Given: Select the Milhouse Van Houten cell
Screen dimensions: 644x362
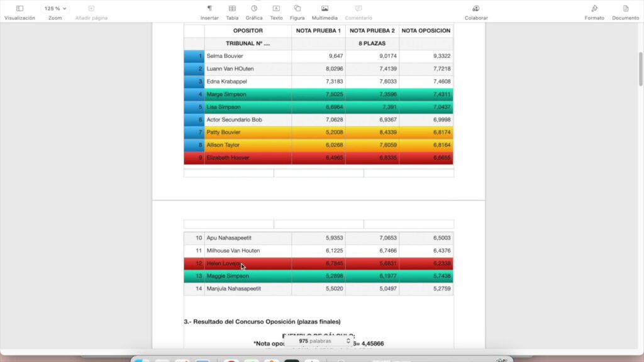Looking at the screenshot, I should point(248,251).
